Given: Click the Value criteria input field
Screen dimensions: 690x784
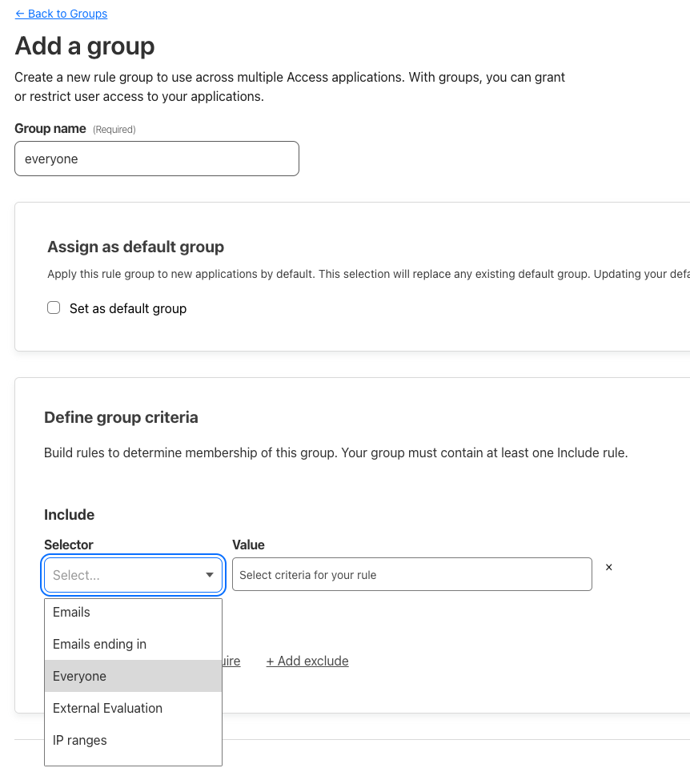Looking at the screenshot, I should click(411, 575).
